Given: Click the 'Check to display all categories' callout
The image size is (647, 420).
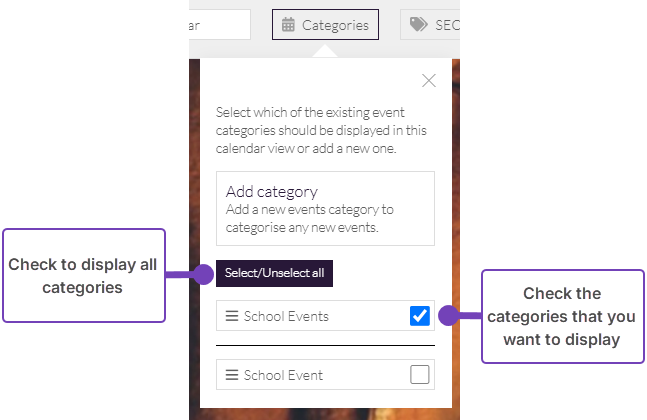Looking at the screenshot, I should coord(83,276).
